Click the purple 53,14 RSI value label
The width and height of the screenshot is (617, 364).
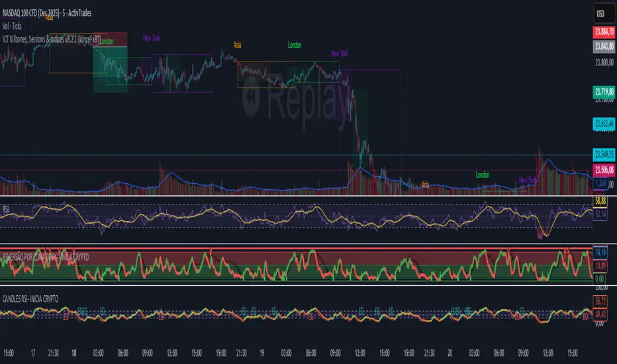(x=600, y=214)
